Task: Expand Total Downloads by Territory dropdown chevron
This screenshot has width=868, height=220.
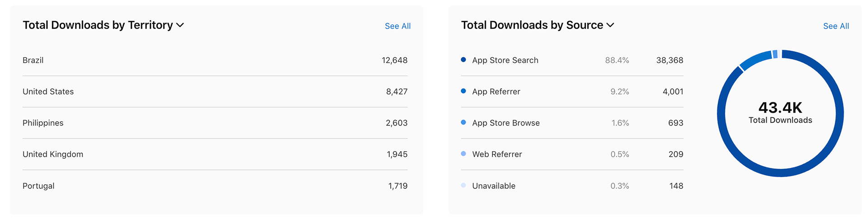Action: (x=180, y=25)
